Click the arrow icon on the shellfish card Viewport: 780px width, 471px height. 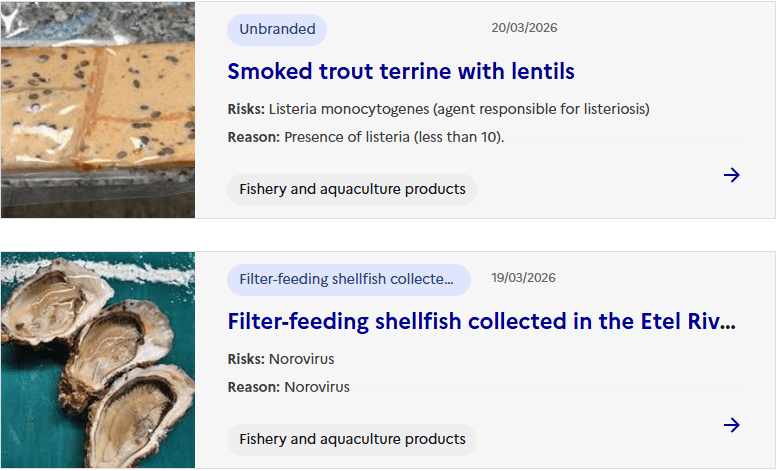pos(731,426)
